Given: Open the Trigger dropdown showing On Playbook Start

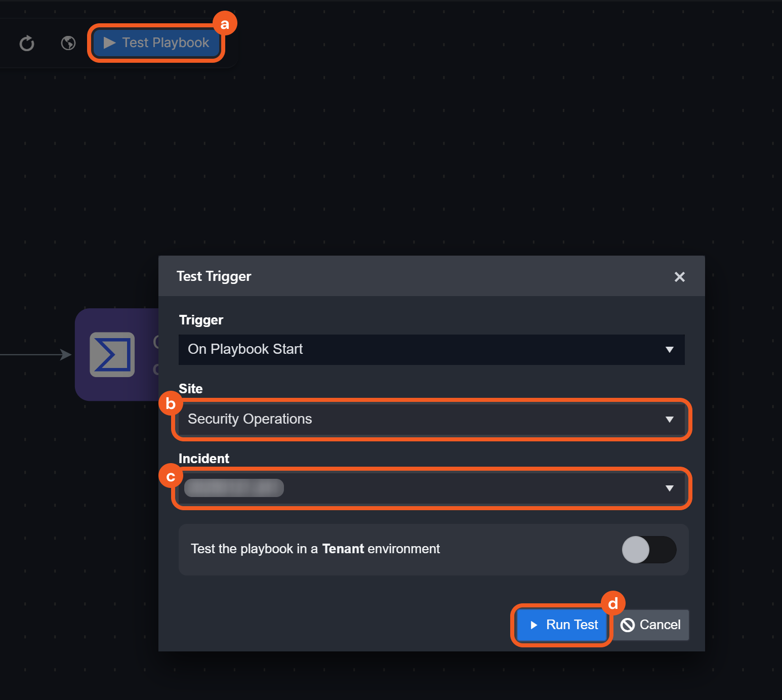Looking at the screenshot, I should click(431, 350).
